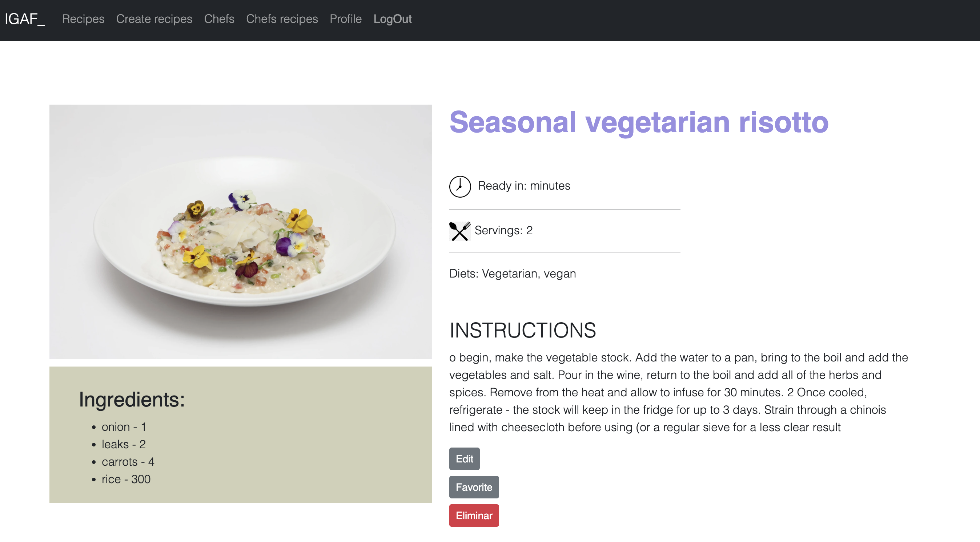The image size is (980, 542).
Task: Select the carrots - 4 ingredient item
Action: tap(128, 461)
